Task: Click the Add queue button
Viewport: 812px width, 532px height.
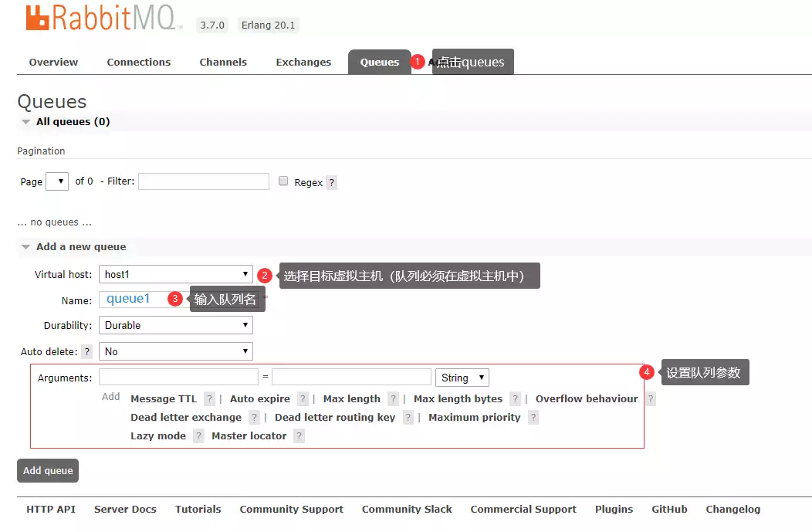Action: [48, 470]
